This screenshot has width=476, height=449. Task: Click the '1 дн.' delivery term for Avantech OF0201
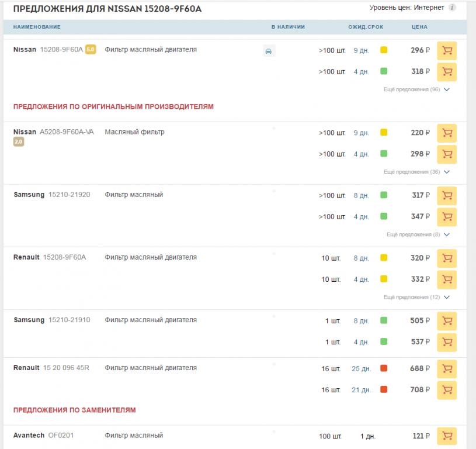coord(368,436)
